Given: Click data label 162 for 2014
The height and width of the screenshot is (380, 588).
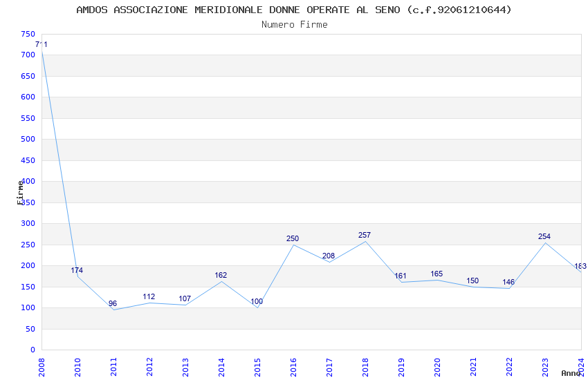Looking at the screenshot, I should 221,276.
